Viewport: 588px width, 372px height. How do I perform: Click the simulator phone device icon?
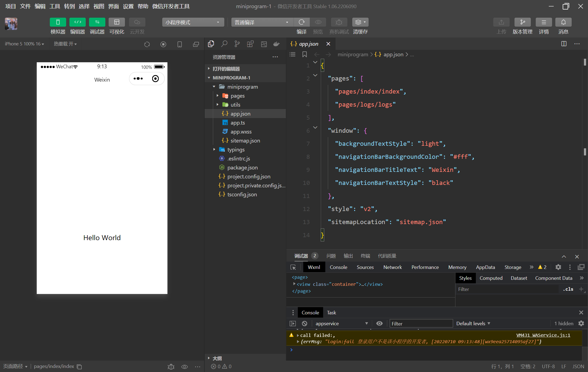[180, 44]
